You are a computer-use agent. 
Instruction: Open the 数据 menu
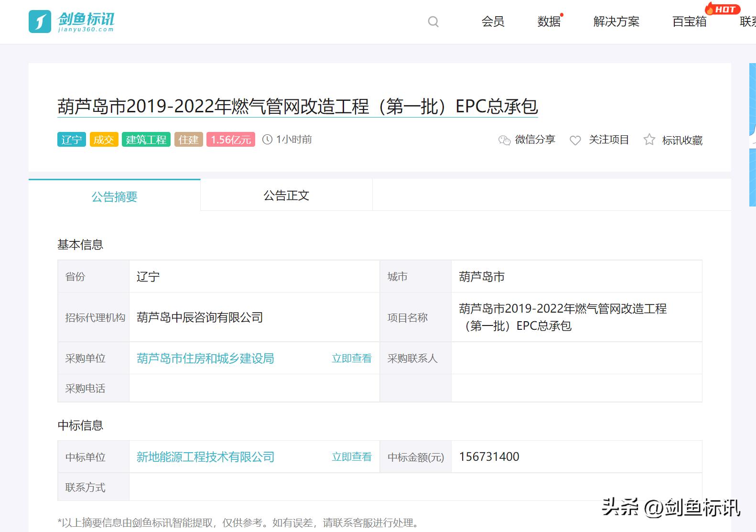[549, 22]
